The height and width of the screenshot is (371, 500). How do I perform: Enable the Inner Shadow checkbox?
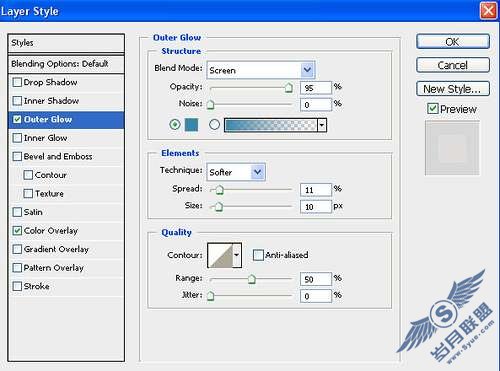click(x=17, y=101)
